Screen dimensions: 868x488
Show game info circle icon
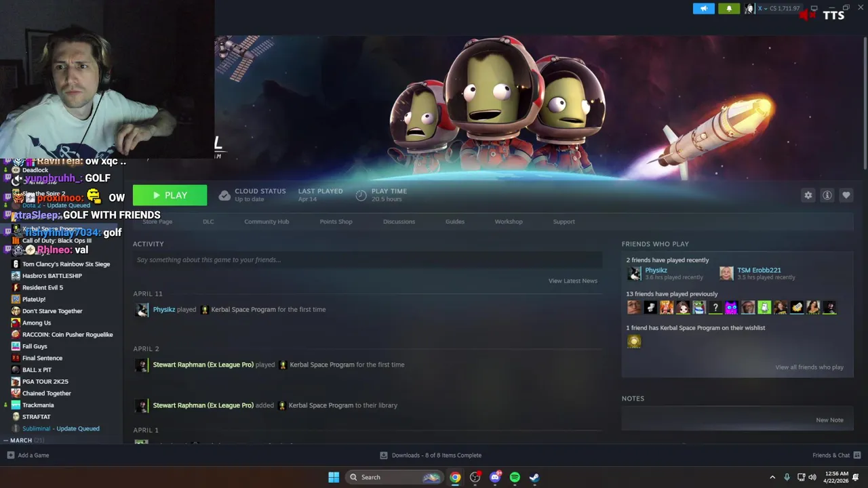827,195
